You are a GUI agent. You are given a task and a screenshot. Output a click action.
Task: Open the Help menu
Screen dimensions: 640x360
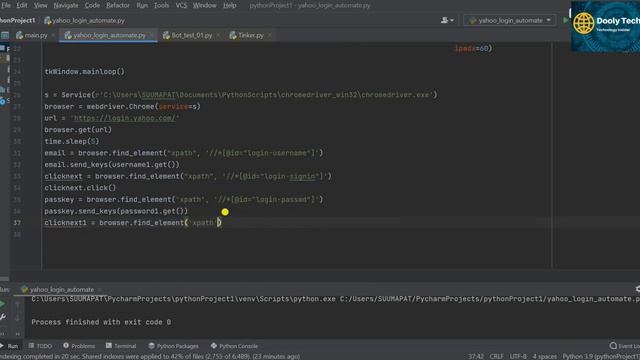point(229,5)
